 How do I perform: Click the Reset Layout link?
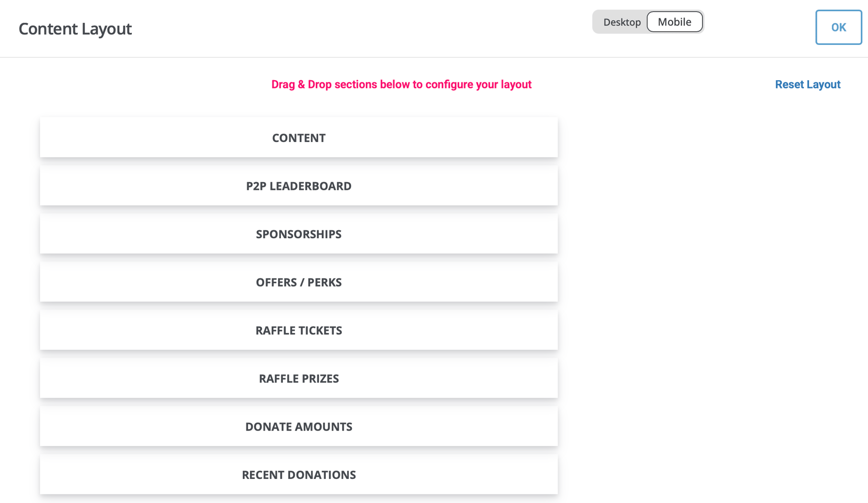click(808, 85)
